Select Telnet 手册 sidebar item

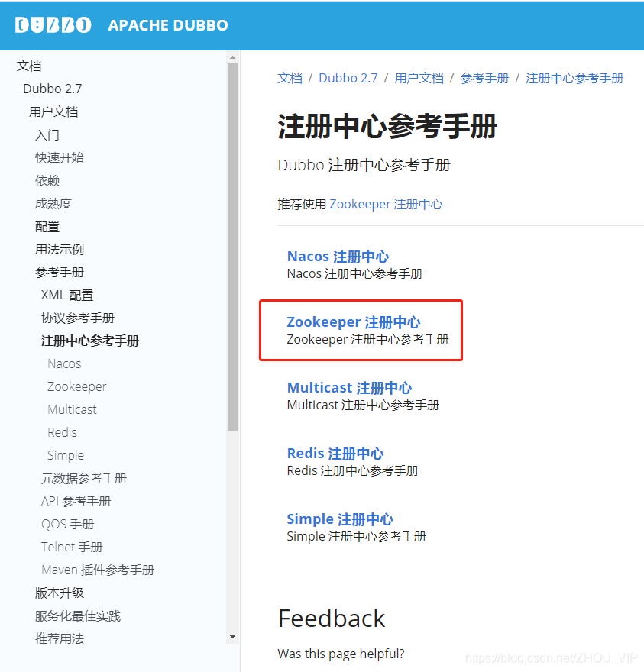point(72,548)
